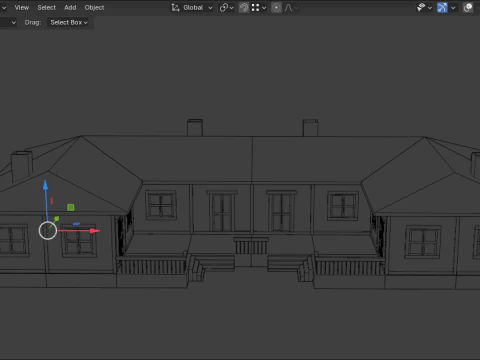Click the blue Z-axis gizmo arrow
The image size is (480, 360).
tap(45, 186)
